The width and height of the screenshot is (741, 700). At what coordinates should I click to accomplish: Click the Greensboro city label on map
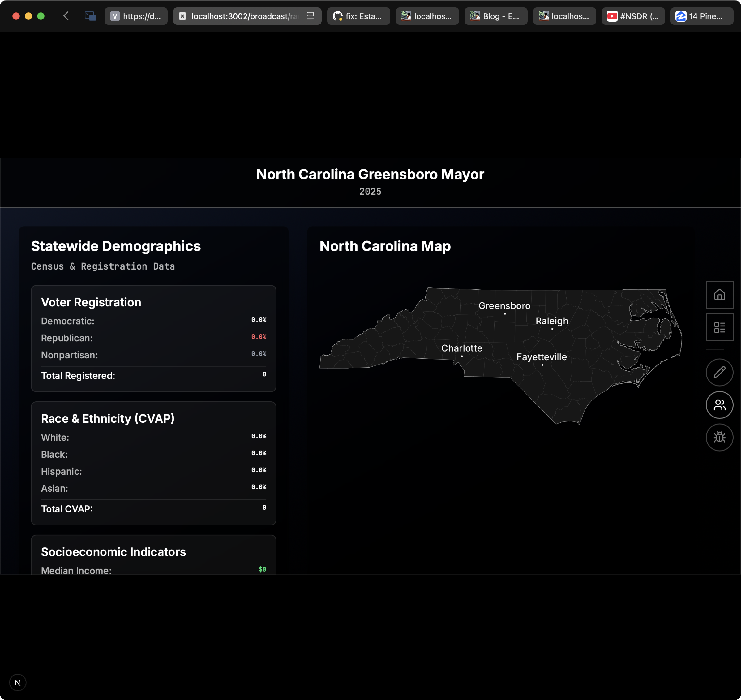504,306
